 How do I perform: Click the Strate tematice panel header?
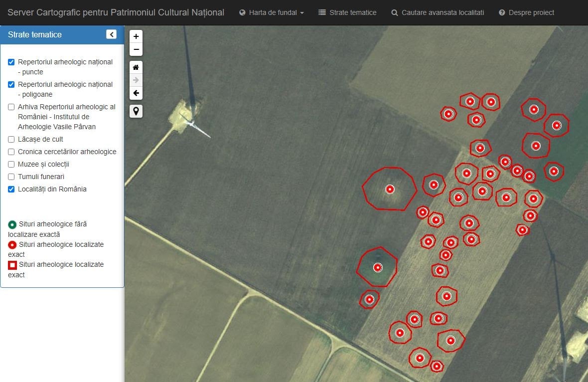coord(62,34)
